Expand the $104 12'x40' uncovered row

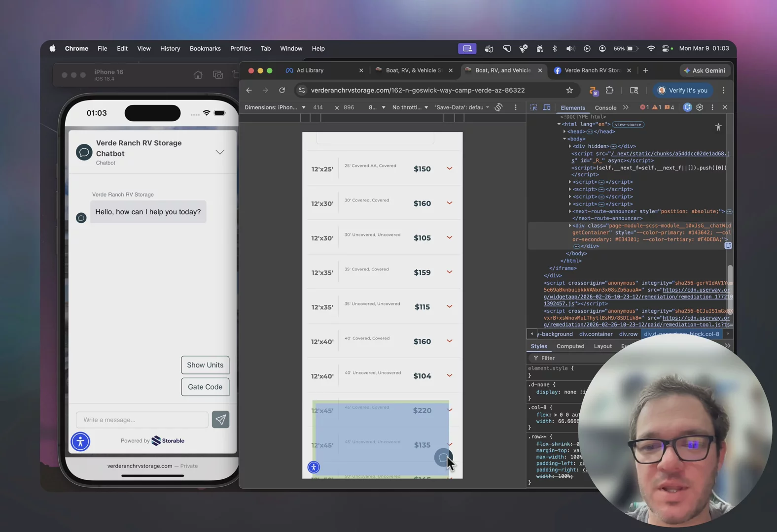pyautogui.click(x=450, y=375)
